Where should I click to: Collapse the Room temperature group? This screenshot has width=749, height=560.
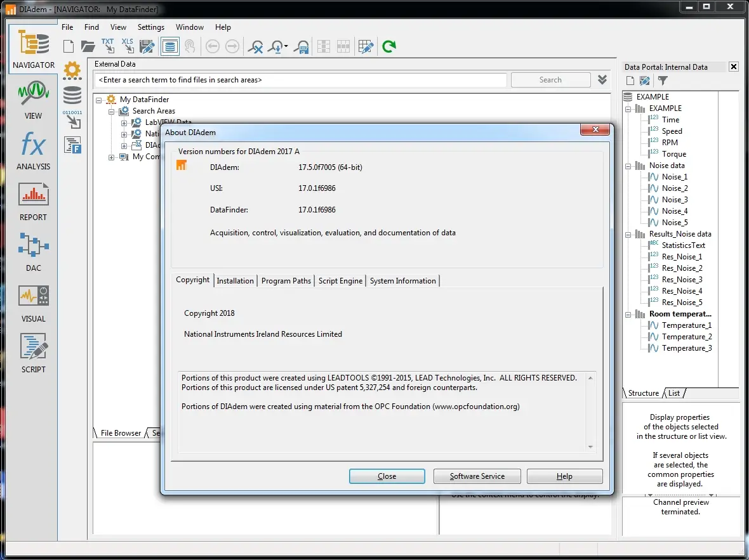pos(628,315)
